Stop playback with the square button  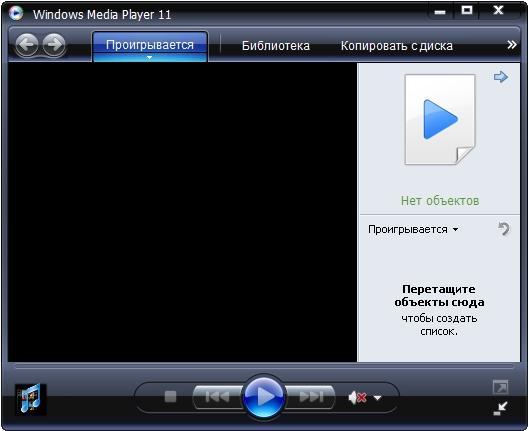coord(170,397)
